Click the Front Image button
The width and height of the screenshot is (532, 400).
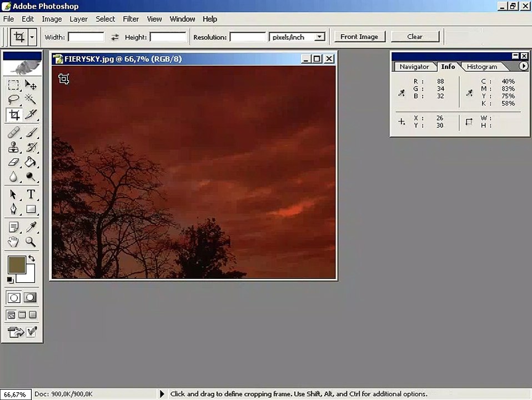point(359,37)
